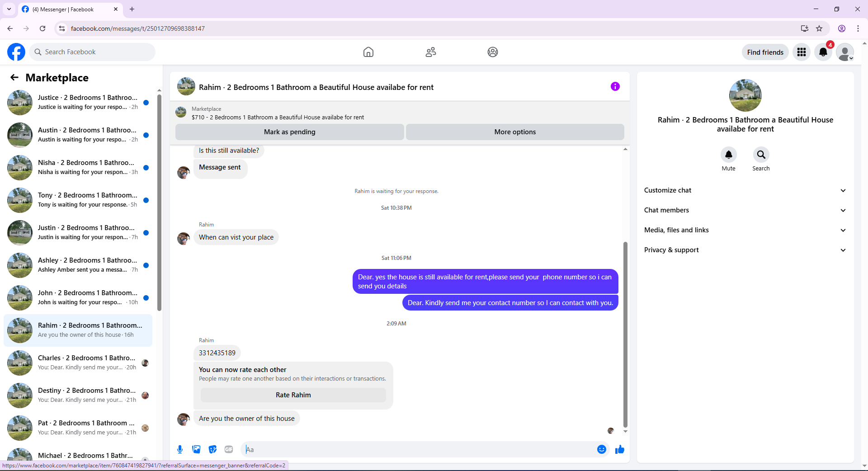Click the 'Is this still available?' message

pyautogui.click(x=229, y=151)
